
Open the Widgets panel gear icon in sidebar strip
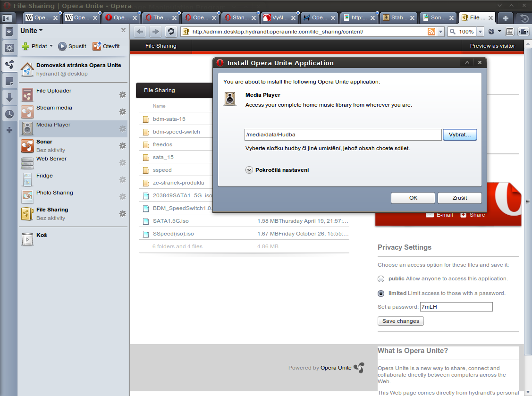(x=9, y=48)
